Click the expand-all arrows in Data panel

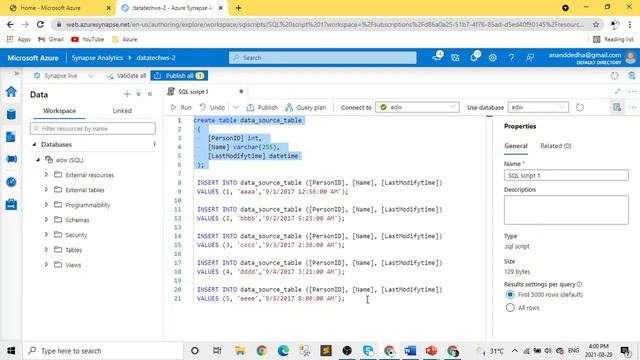point(138,94)
